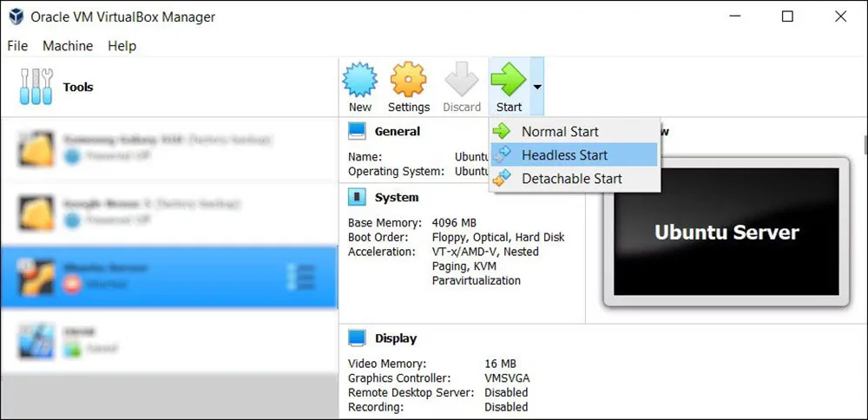Viewport: 868px width, 420px height.
Task: Click the Ubuntu Server preview thumbnail
Action: click(x=726, y=232)
